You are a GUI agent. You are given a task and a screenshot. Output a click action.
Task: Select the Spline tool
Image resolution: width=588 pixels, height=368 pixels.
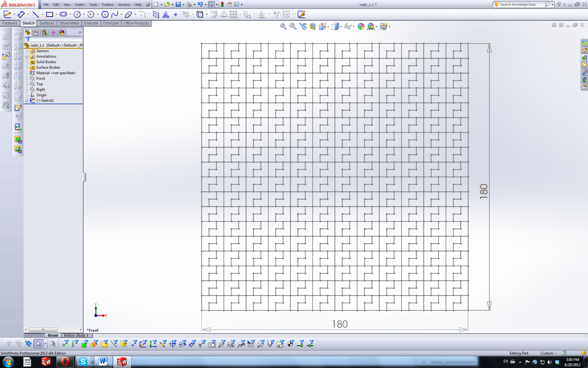115,14
